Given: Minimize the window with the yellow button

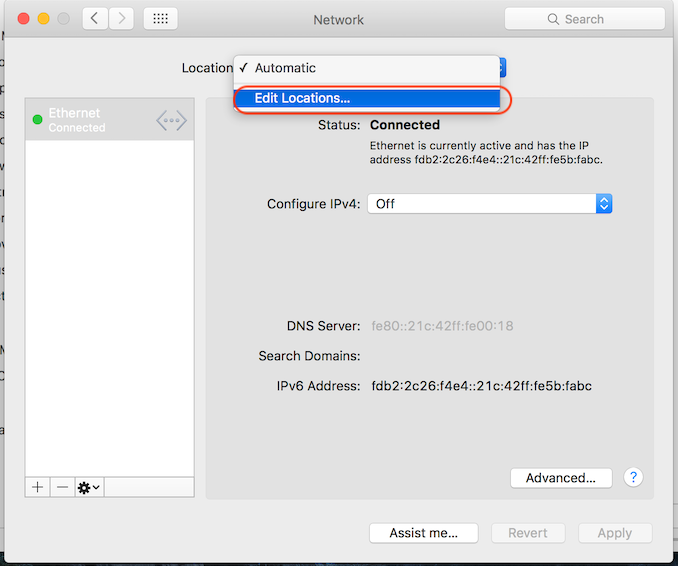Looking at the screenshot, I should [43, 19].
